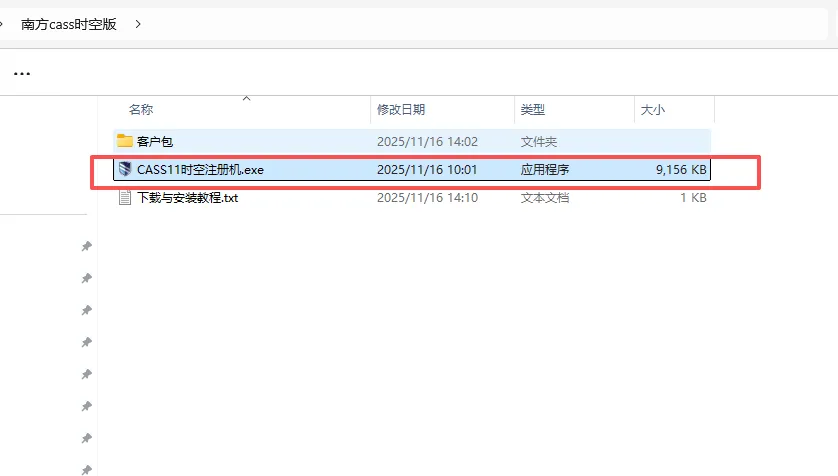Click size value 1 KB
Image resolution: width=838 pixels, height=476 pixels.
(x=693, y=198)
